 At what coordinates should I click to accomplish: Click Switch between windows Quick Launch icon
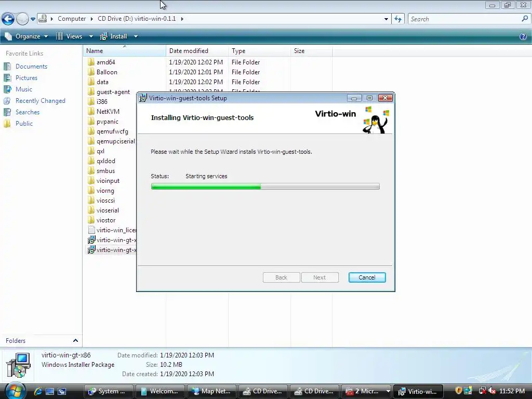pos(62,391)
